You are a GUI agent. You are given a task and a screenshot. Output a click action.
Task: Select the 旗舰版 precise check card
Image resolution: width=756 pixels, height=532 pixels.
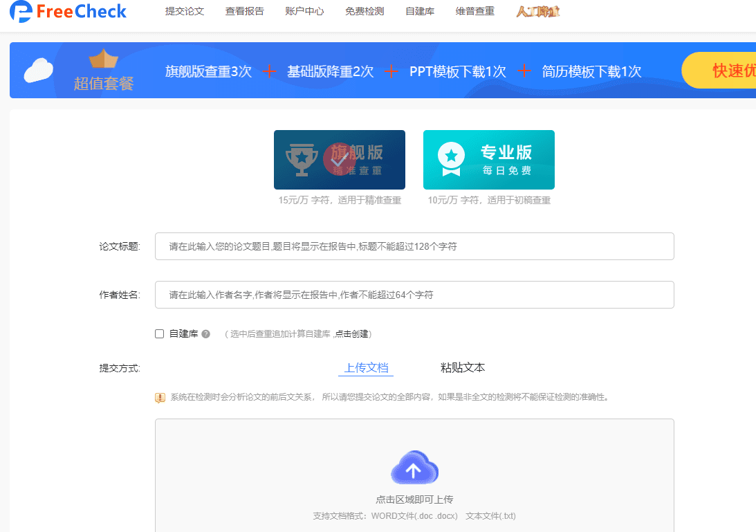click(339, 159)
